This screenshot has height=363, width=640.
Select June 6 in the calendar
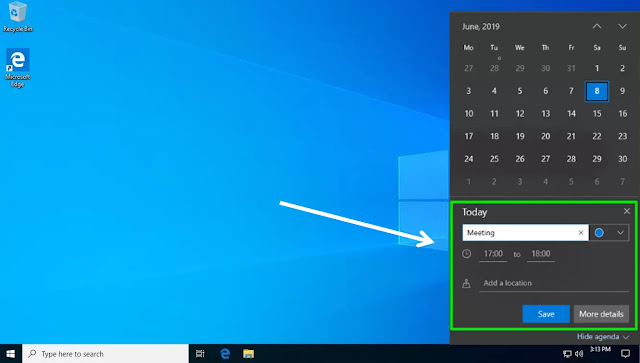pyautogui.click(x=546, y=91)
